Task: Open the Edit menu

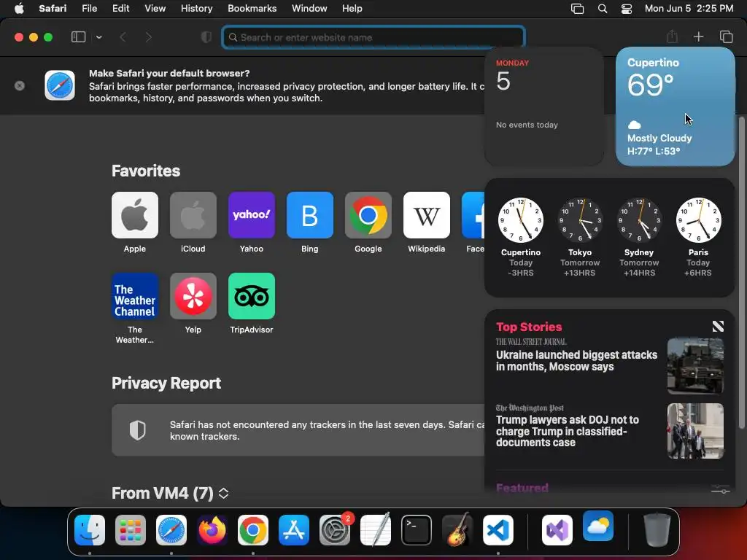Action: tap(120, 9)
